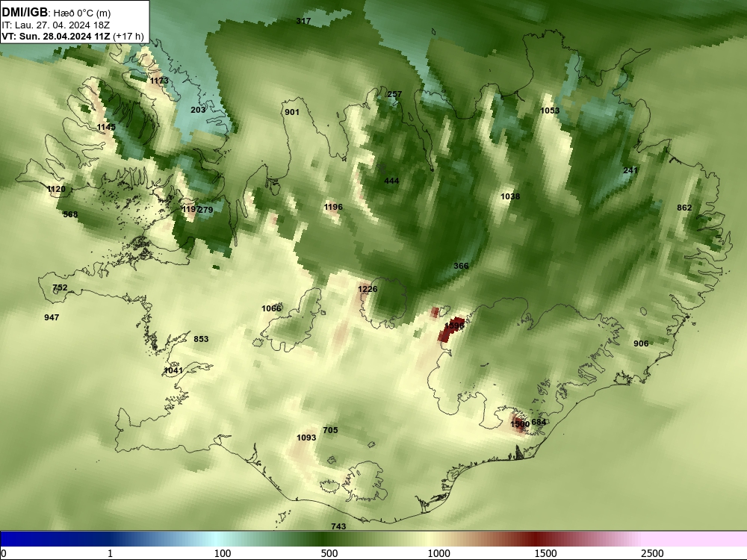The height and width of the screenshot is (560, 747).
Task: Click the 0 tick on colour scale
Action: pyautogui.click(x=4, y=553)
